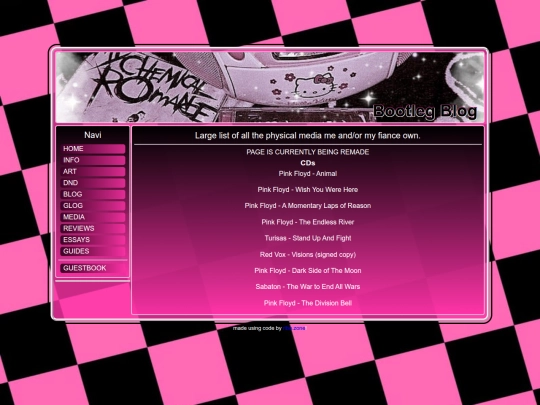The image size is (540, 405).
Task: Go to the ESSAYS section
Action: [x=93, y=240]
